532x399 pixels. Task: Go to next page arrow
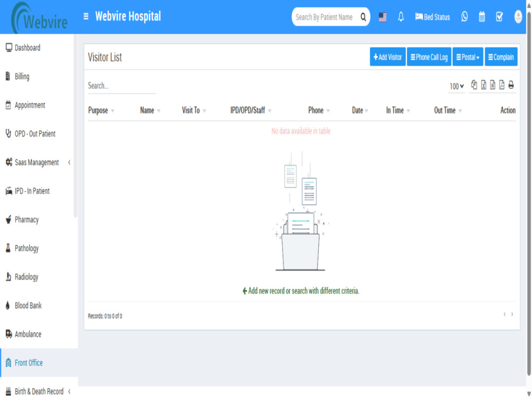click(x=512, y=314)
